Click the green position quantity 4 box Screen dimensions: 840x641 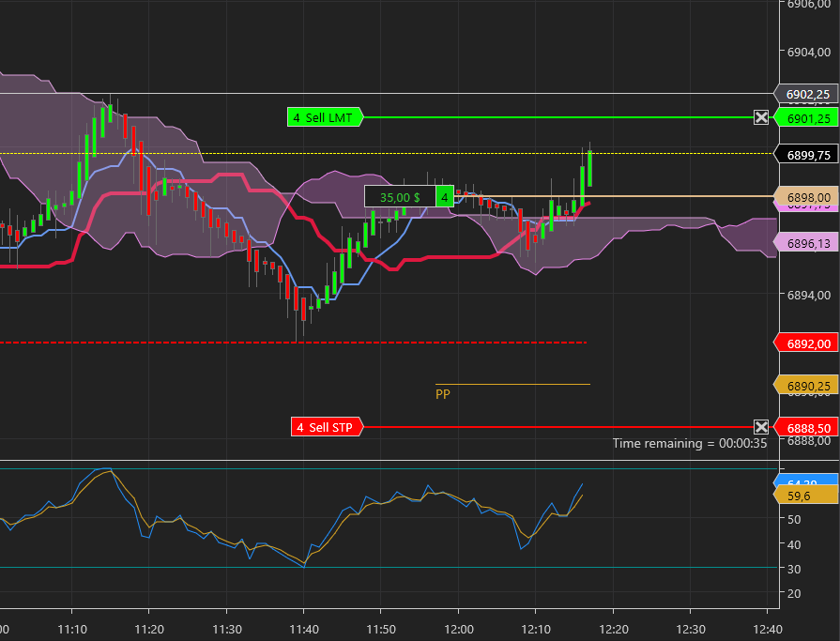pyautogui.click(x=444, y=197)
